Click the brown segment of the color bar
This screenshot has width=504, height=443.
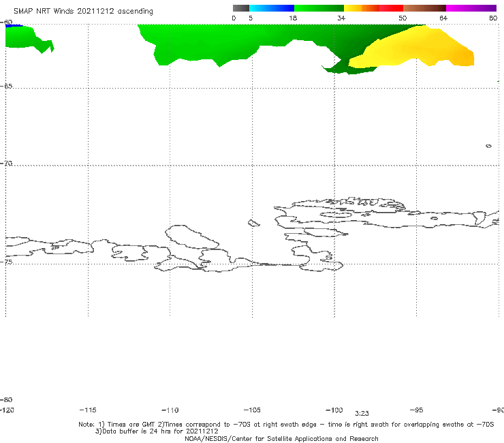click(x=424, y=8)
